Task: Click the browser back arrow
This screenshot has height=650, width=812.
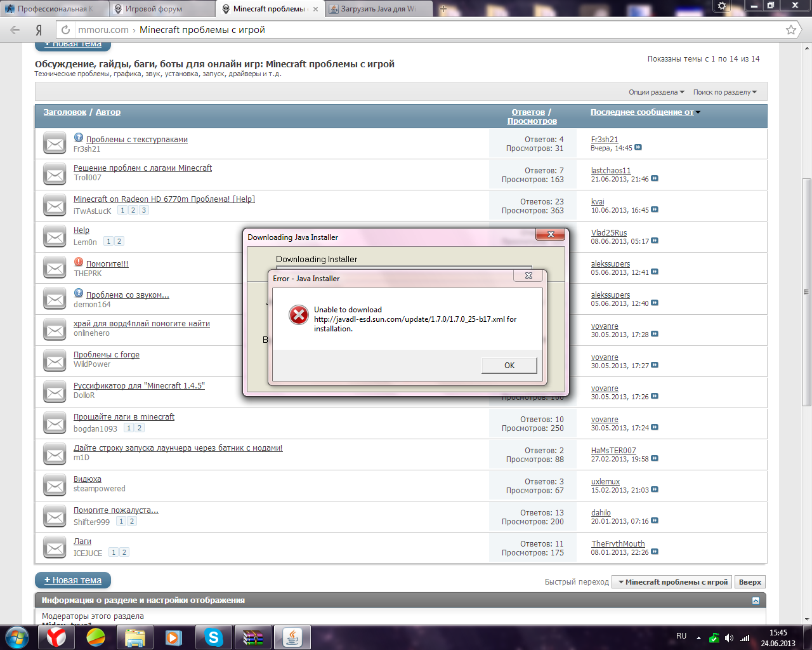Action: tap(15, 30)
